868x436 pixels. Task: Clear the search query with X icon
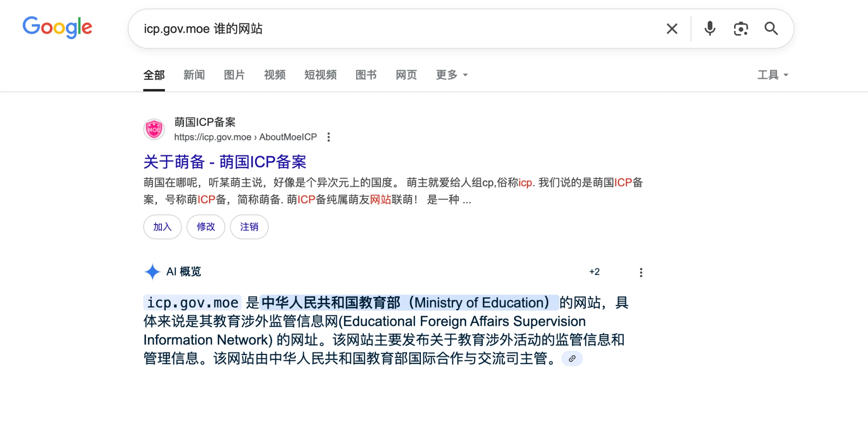coord(672,29)
